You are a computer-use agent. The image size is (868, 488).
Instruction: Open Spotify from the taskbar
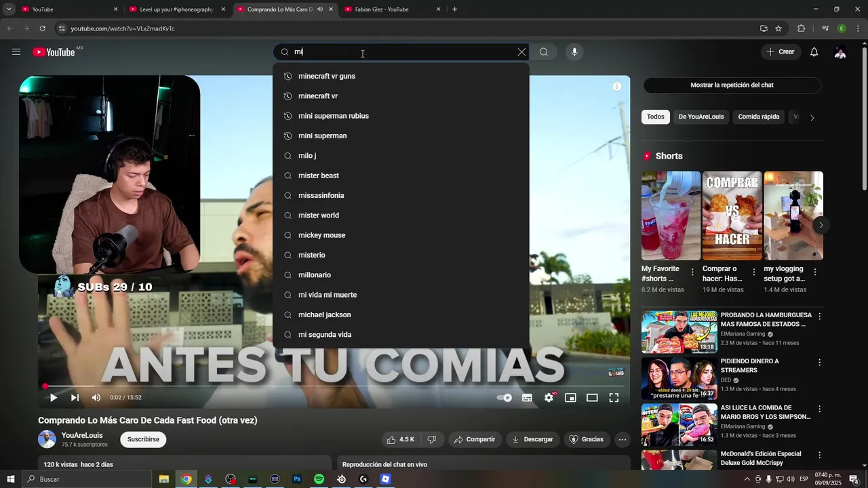pos(319,479)
